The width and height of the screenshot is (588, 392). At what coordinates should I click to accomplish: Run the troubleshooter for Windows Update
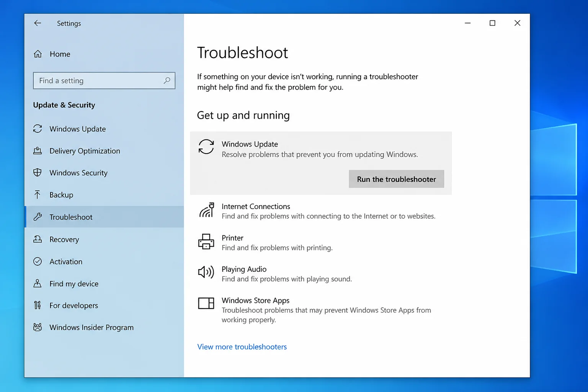396,179
